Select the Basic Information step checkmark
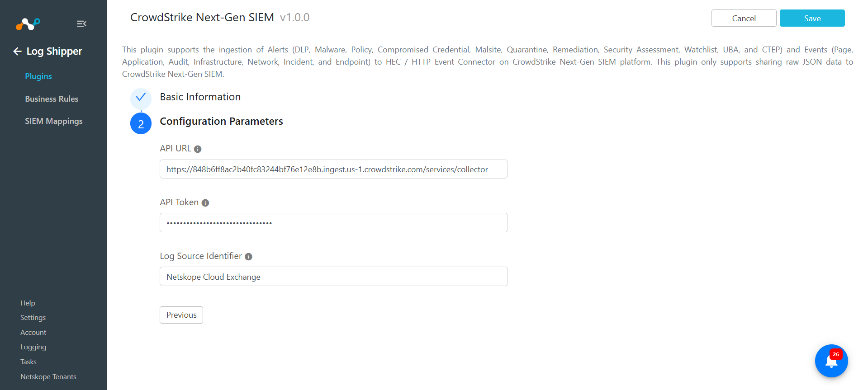Viewport: 868px width, 390px height. [x=141, y=97]
